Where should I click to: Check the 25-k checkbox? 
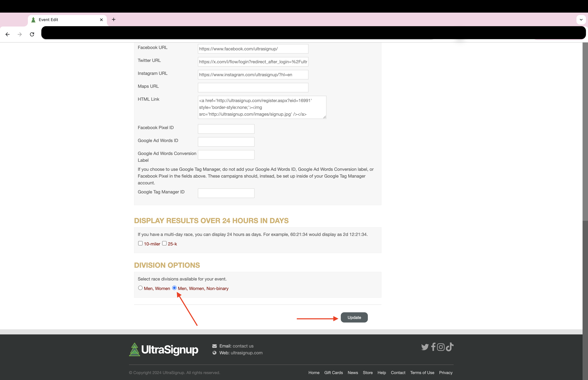164,243
